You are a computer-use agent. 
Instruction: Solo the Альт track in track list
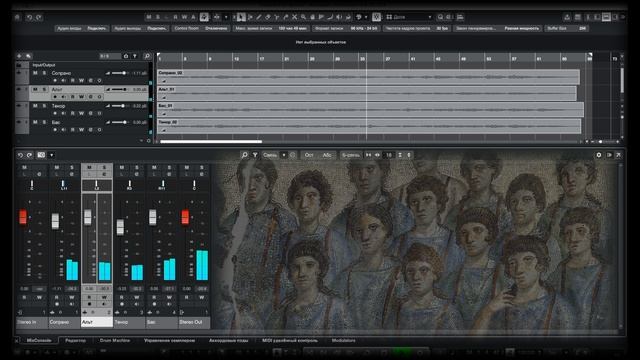coord(44,89)
